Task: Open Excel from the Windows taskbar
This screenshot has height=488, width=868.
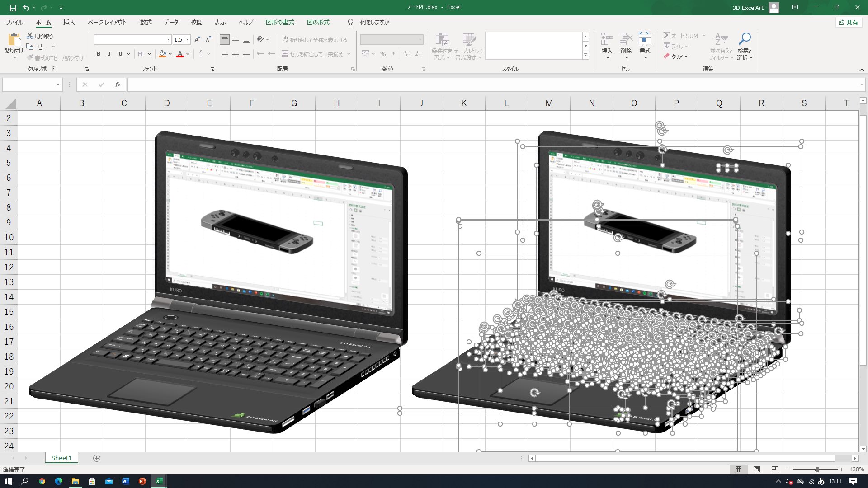Action: (159, 481)
